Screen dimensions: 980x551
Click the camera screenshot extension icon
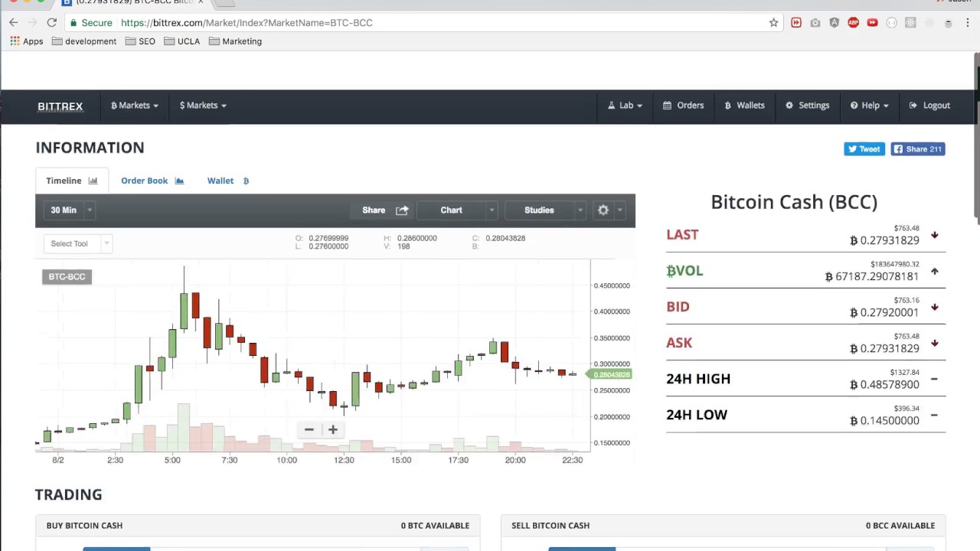point(815,23)
